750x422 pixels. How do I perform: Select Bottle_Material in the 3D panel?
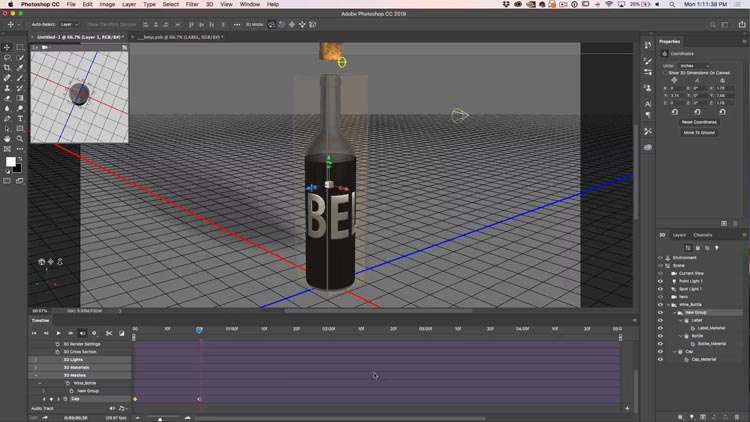pyautogui.click(x=712, y=344)
